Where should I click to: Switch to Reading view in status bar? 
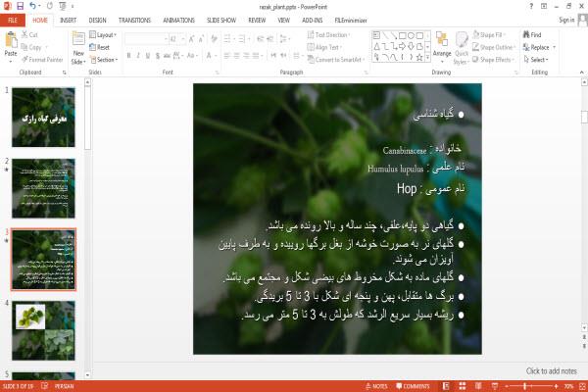pyautogui.click(x=478, y=386)
